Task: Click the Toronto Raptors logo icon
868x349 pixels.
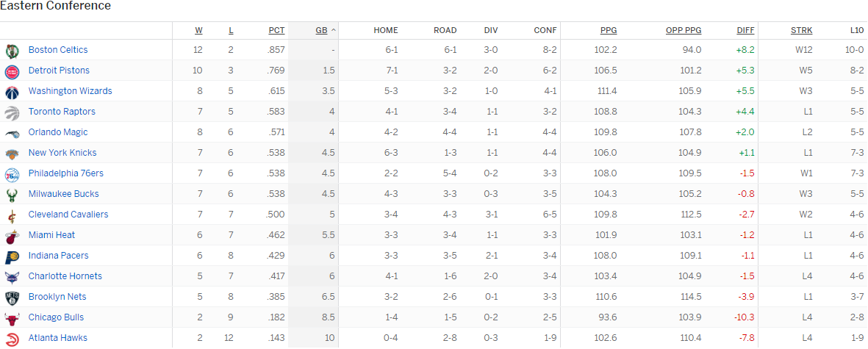Action: pos(12,112)
